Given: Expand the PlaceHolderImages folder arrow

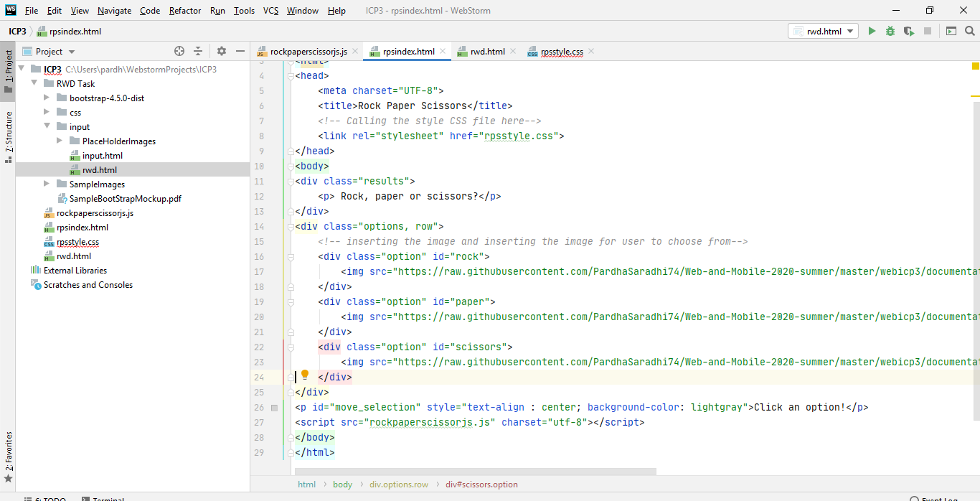Looking at the screenshot, I should (60, 141).
